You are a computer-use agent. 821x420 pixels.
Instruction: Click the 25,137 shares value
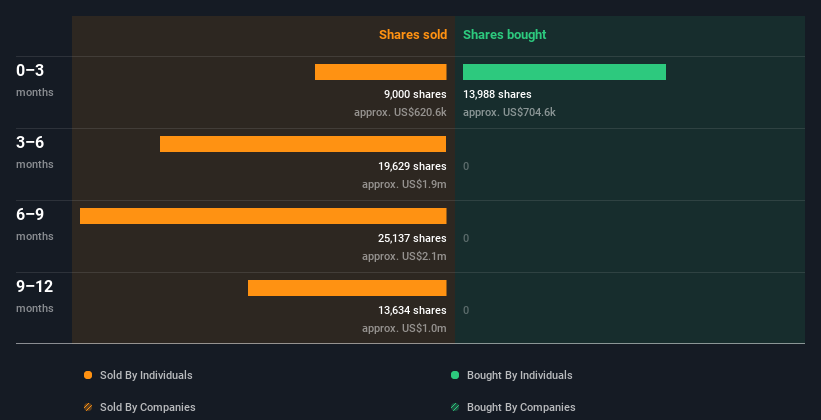click(x=413, y=238)
